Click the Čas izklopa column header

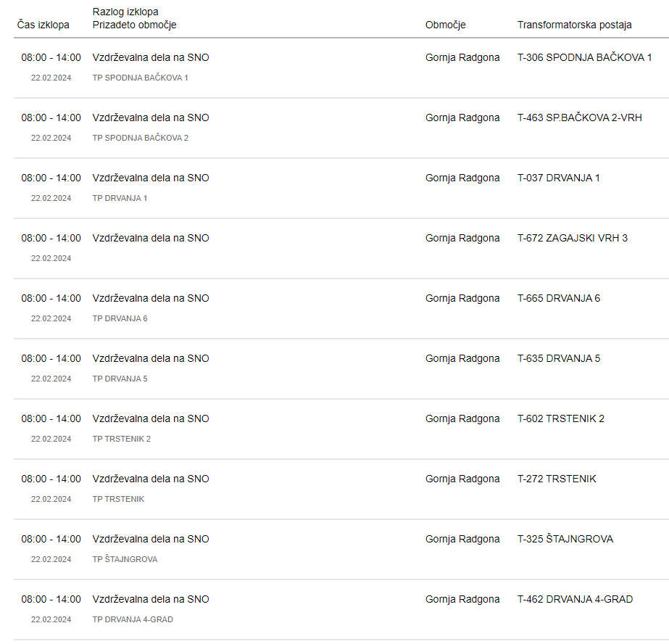(43, 25)
